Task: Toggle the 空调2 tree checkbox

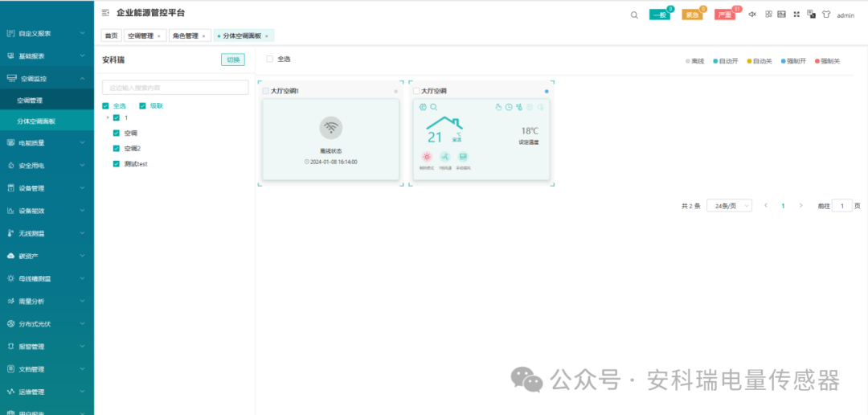Action: point(117,148)
